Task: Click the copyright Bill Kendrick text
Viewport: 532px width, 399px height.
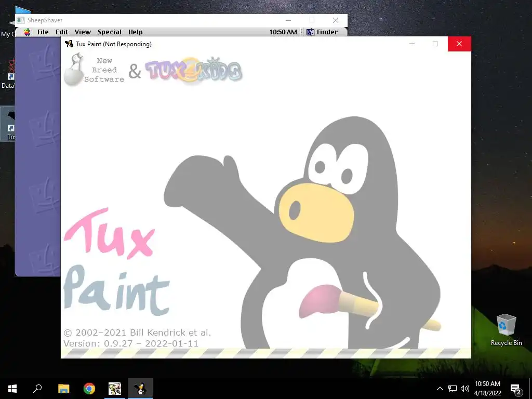Action: coord(137,332)
